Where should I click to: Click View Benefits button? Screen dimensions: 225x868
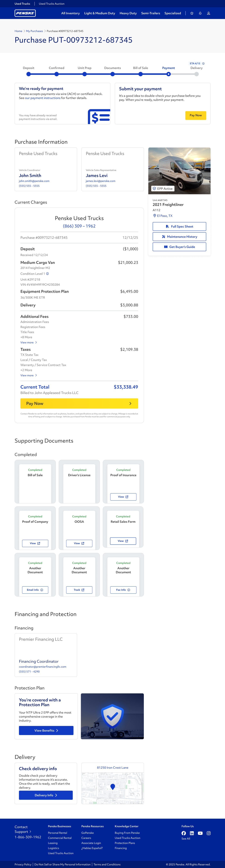pyautogui.click(x=46, y=730)
